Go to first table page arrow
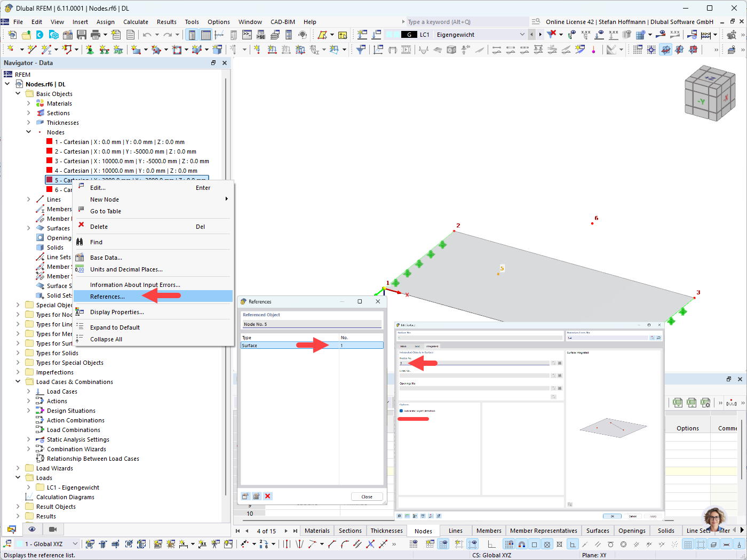Screen dimensions: 747x560 click(x=238, y=531)
